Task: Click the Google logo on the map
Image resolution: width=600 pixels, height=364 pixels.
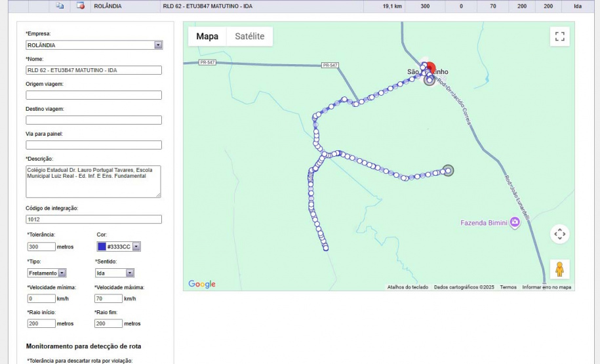Action: pos(201,284)
